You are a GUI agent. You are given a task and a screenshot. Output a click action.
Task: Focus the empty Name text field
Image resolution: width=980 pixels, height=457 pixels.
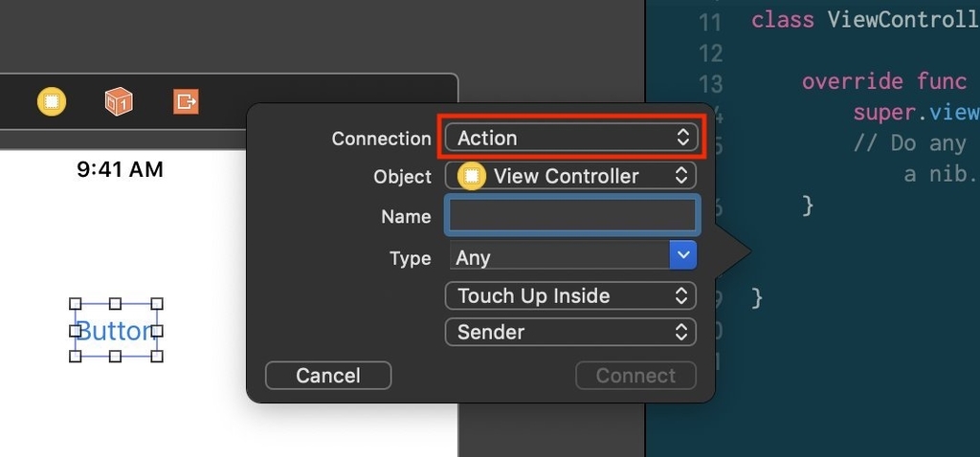(572, 216)
